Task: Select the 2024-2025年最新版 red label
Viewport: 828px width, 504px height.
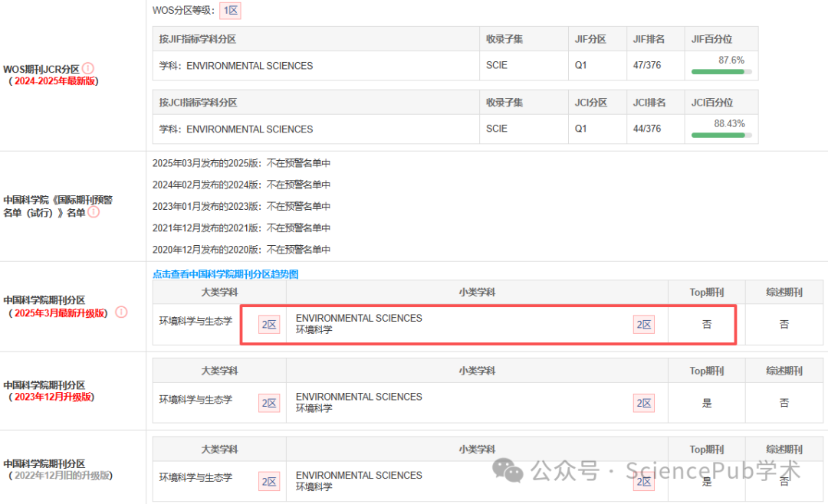Action: [x=54, y=81]
